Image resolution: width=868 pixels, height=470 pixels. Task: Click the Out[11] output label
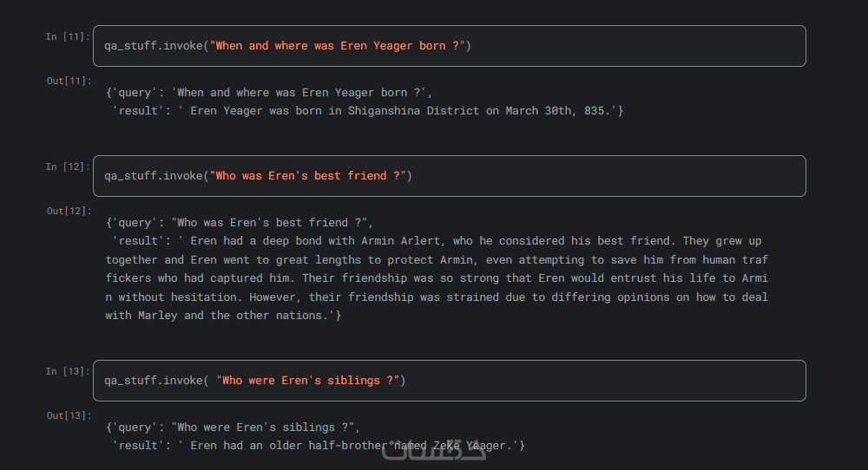(x=68, y=81)
